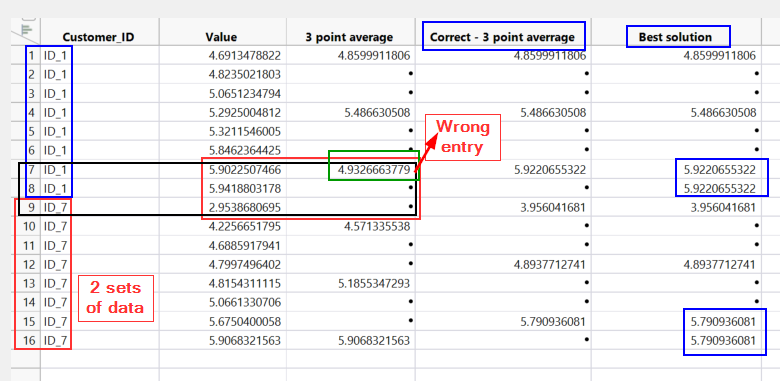Click Value cell 5.8462364425

pos(245,150)
